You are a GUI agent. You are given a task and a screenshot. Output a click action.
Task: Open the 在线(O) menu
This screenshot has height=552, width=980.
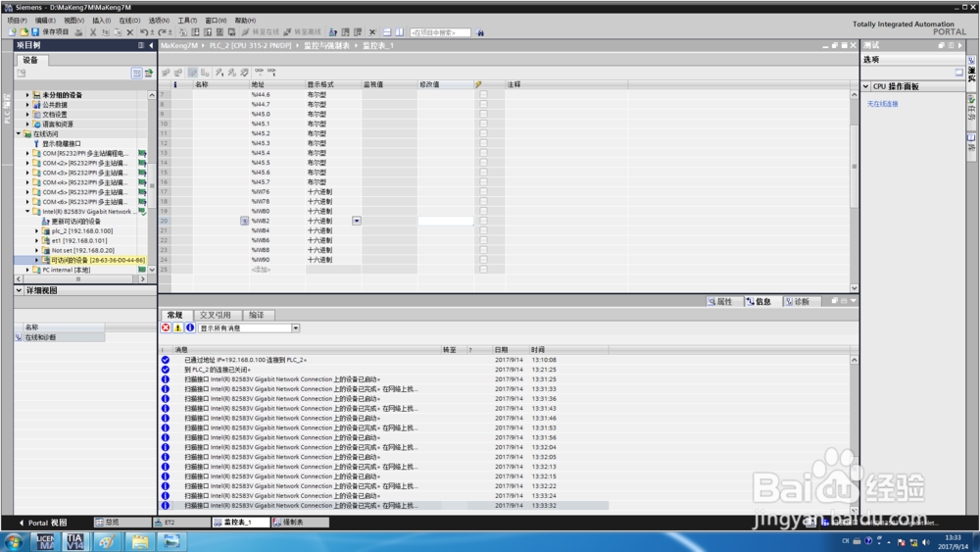(x=129, y=20)
